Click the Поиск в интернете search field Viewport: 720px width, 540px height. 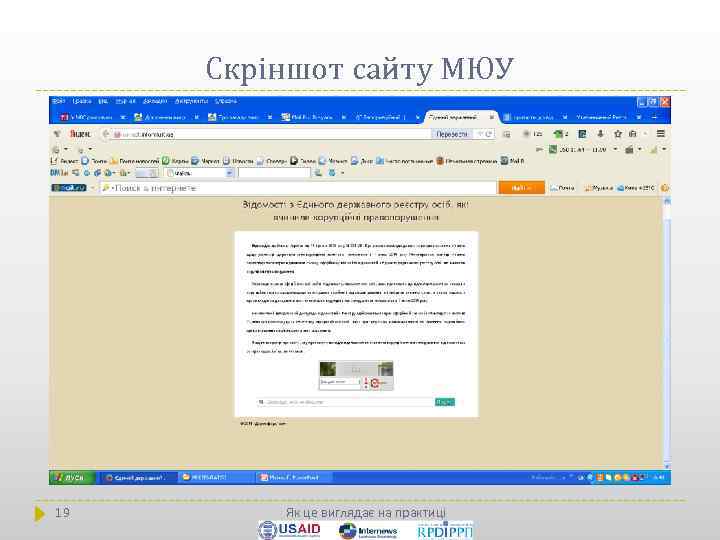(298, 188)
